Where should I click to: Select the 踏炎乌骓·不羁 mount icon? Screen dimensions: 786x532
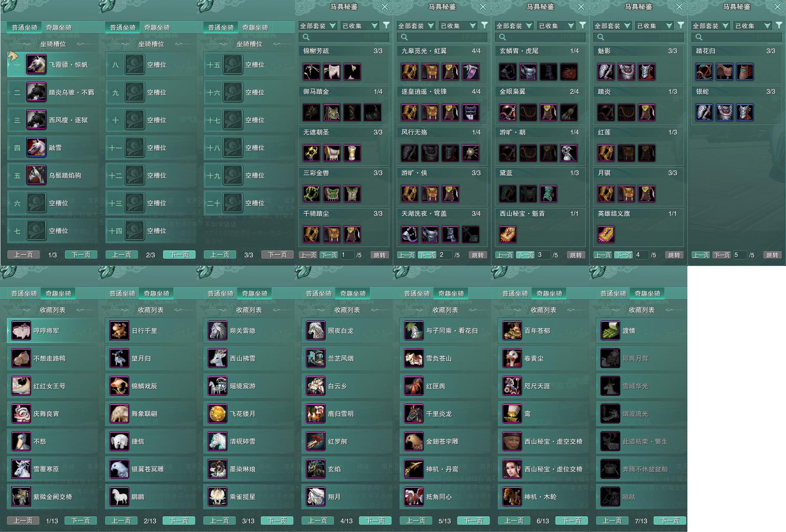(36, 92)
